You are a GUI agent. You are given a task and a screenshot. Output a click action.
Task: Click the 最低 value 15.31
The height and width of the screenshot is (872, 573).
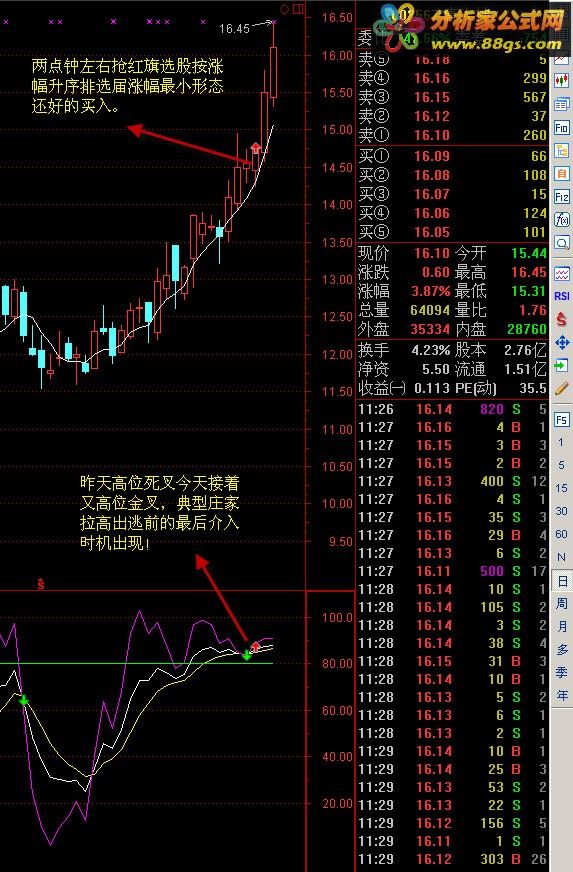(x=529, y=291)
